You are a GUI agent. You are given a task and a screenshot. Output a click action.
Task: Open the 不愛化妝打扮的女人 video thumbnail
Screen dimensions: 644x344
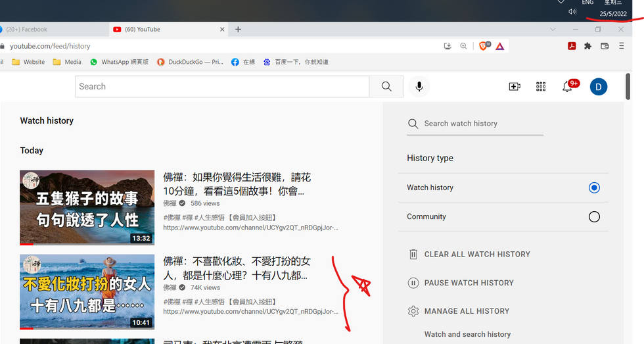click(x=87, y=292)
